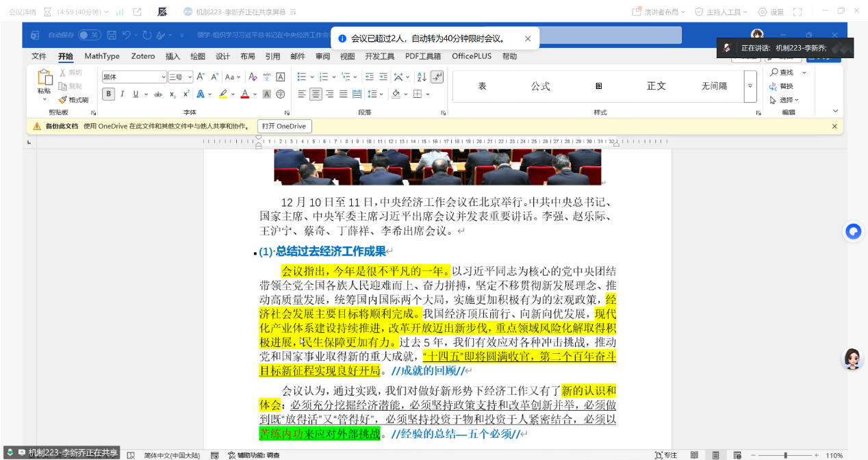Screen dimensions: 868x460
Task: Toggle bold formatting in the ribbon
Action: pos(108,94)
